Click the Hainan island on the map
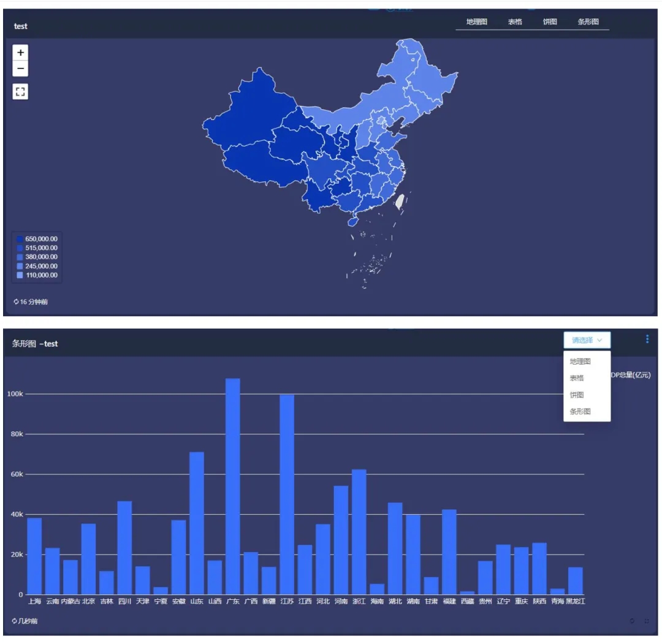Viewport: 662px width, 644px height. point(352,221)
